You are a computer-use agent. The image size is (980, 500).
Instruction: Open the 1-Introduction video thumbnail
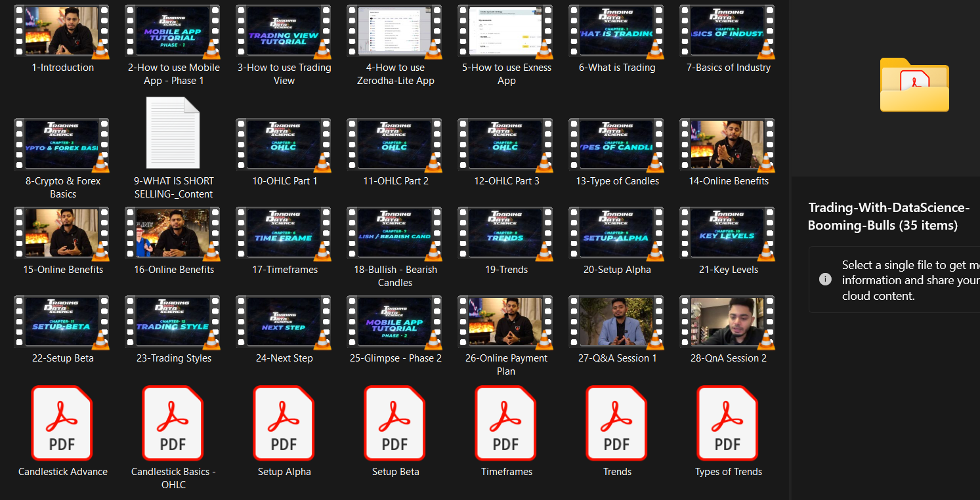pyautogui.click(x=62, y=31)
